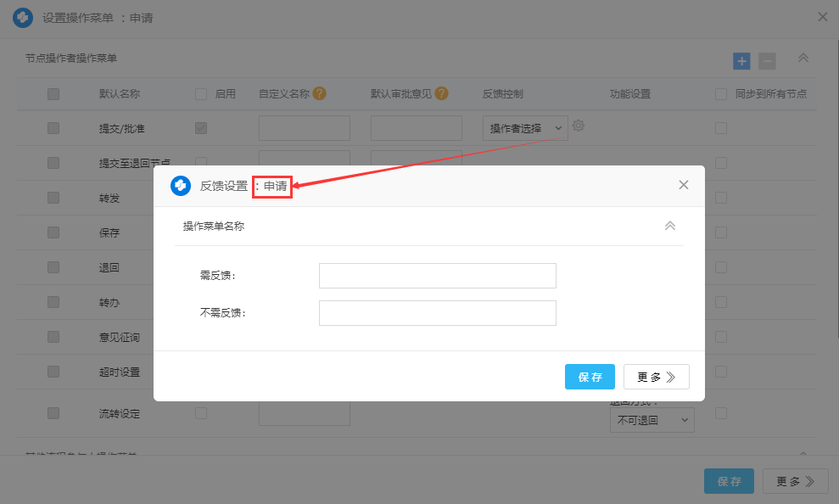
Task: Click 保存 button in feedback dialog
Action: (x=590, y=377)
